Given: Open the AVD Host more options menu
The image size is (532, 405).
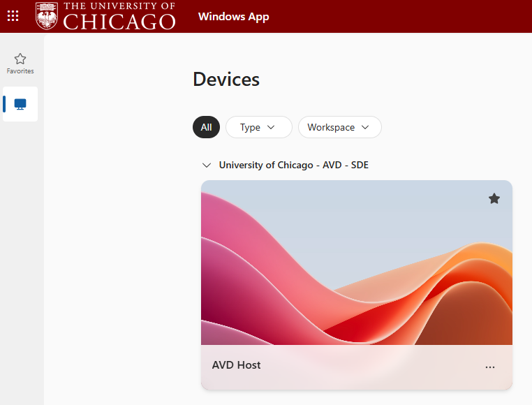Looking at the screenshot, I should (490, 367).
